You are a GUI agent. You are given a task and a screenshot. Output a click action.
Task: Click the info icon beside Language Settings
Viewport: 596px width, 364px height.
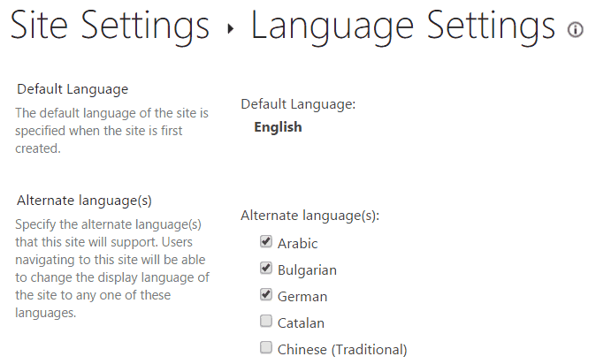(576, 30)
